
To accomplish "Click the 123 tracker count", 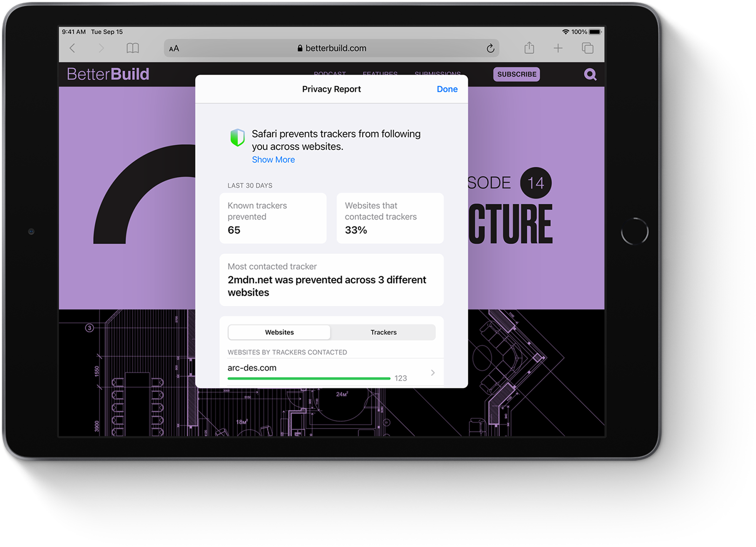I will tap(401, 378).
